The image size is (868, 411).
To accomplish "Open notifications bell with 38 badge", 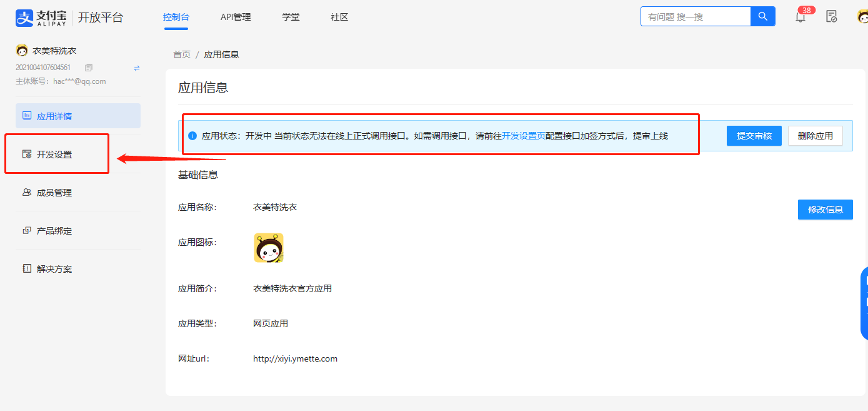I will pyautogui.click(x=801, y=17).
